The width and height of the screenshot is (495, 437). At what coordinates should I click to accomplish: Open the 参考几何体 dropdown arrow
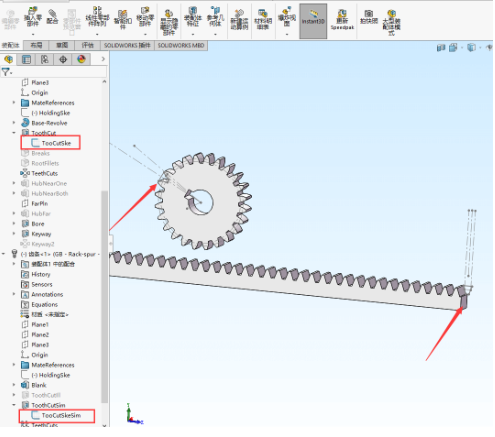click(x=215, y=34)
